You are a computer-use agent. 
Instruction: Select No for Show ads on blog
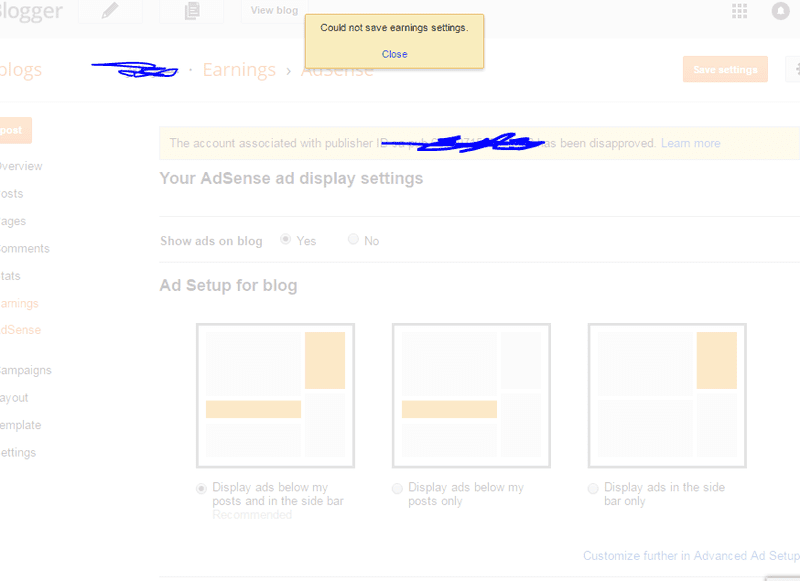353,239
